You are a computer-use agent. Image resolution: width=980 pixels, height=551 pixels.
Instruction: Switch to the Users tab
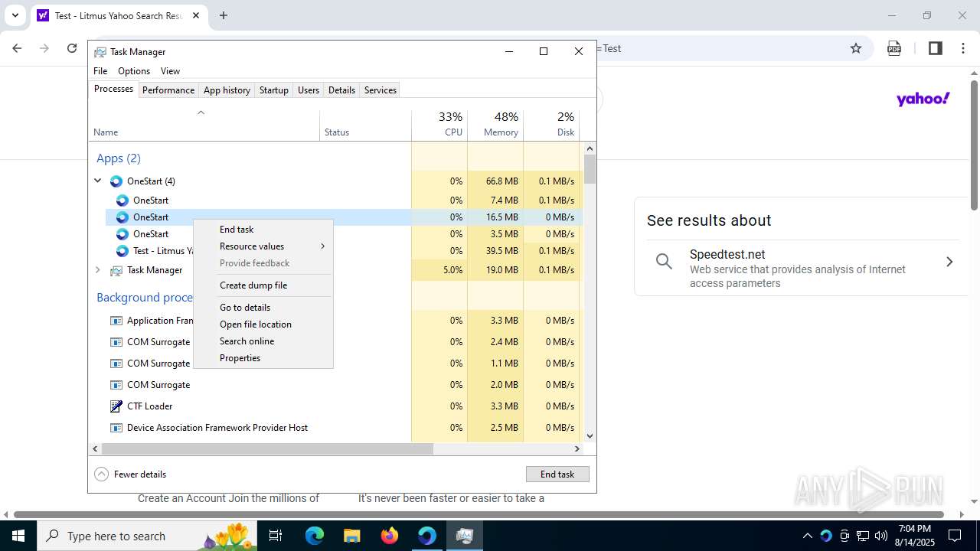pos(309,90)
